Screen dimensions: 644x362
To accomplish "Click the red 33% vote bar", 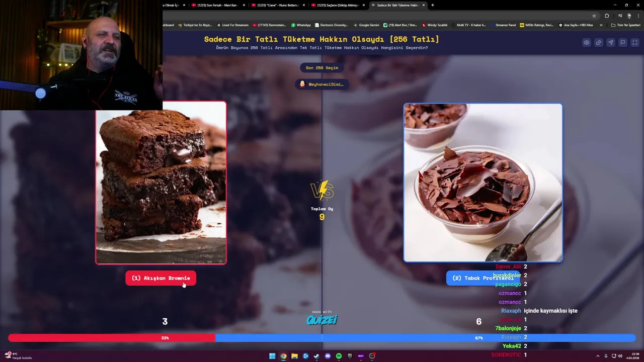I will pyautogui.click(x=112, y=338).
